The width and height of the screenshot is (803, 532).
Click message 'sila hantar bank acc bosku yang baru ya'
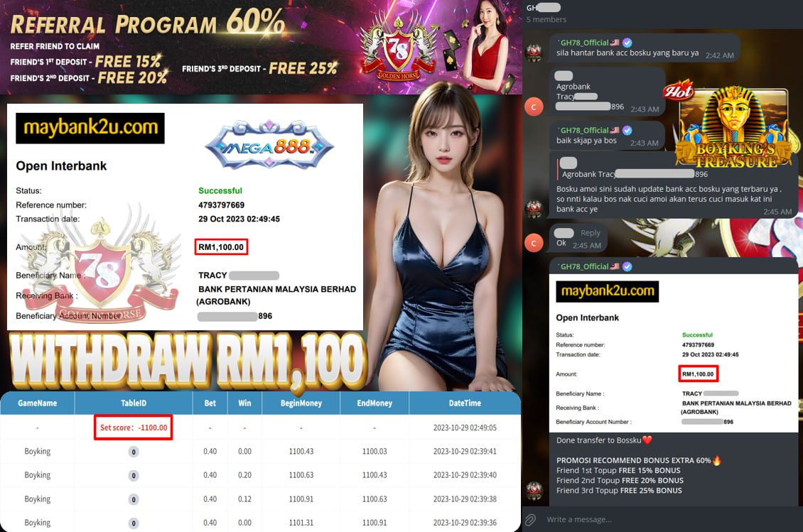(627, 53)
